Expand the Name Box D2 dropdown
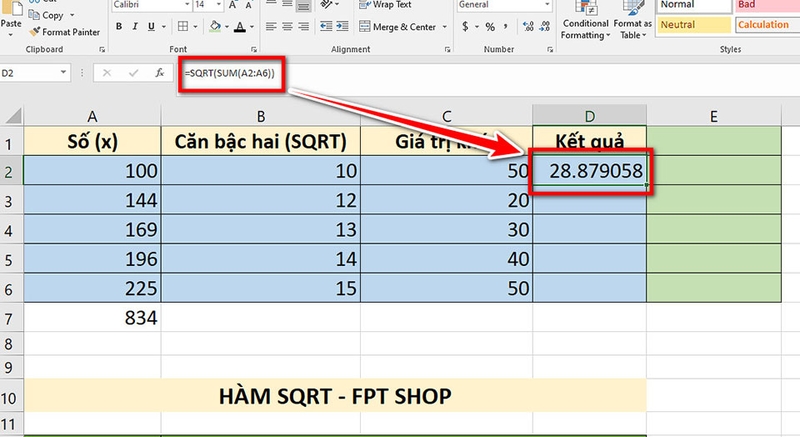Viewport: 800px width, 437px height. point(63,72)
